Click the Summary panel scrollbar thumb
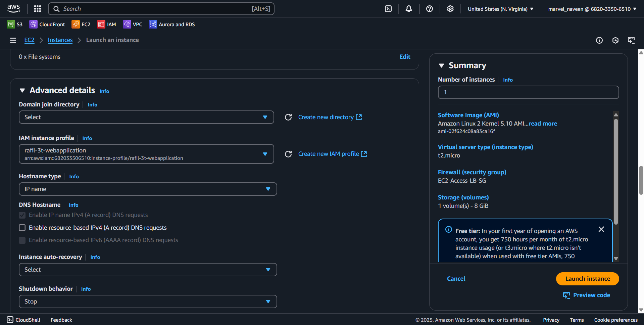644x325 pixels. tap(616, 171)
